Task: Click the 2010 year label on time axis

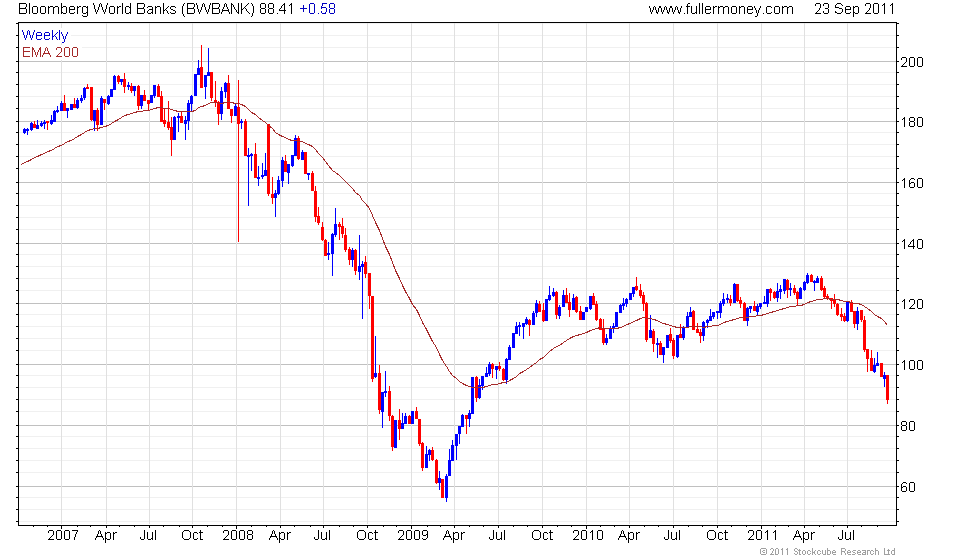Action: (x=588, y=535)
